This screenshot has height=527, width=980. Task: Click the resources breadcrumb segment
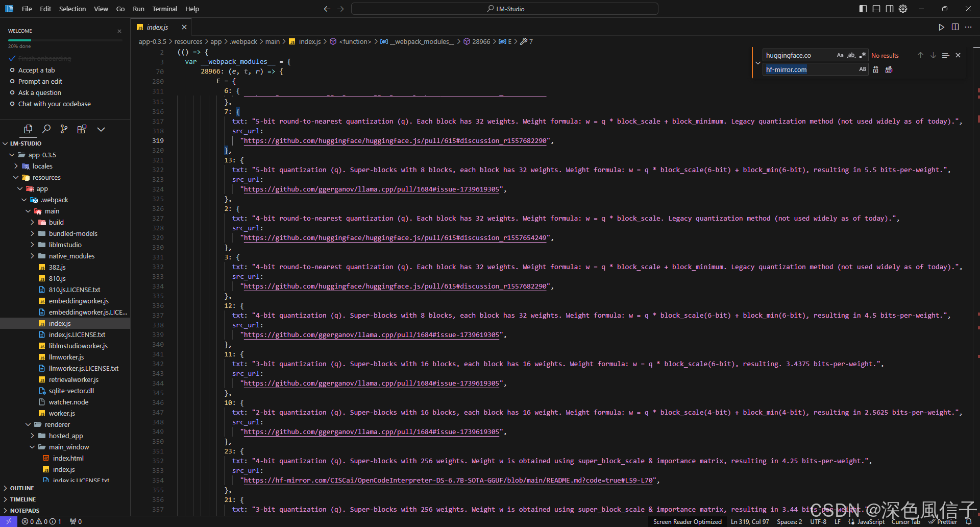(188, 41)
